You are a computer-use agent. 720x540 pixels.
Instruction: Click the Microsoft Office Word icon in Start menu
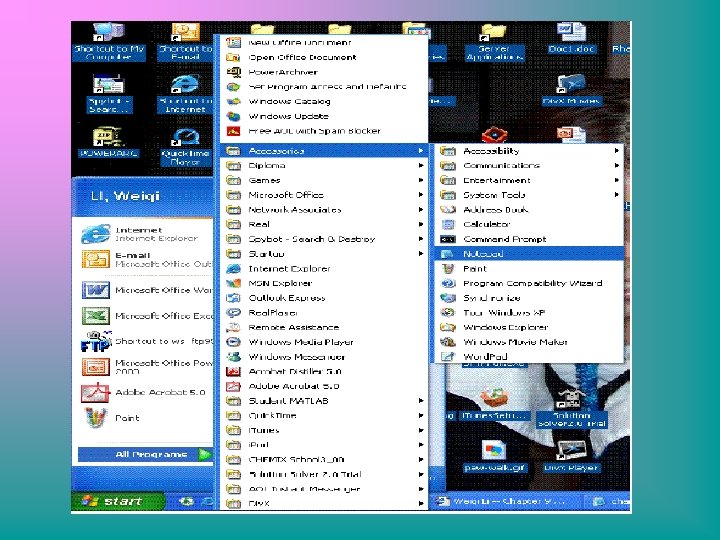[x=96, y=290]
